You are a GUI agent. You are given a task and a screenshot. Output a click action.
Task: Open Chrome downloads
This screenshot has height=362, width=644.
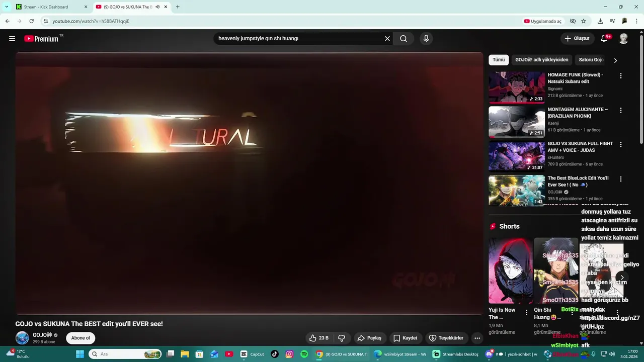[x=600, y=21]
